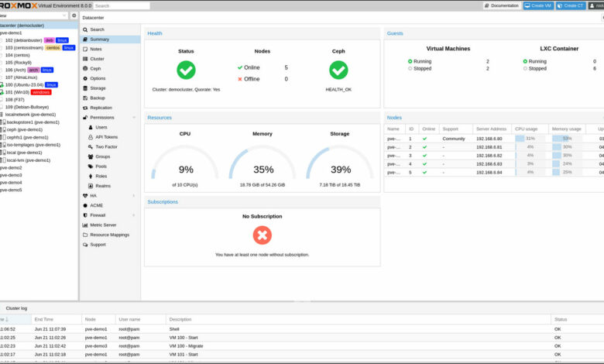Image resolution: width=604 pixels, height=364 pixels.
Task: Sort nodes by CPU usage header
Action: point(530,129)
